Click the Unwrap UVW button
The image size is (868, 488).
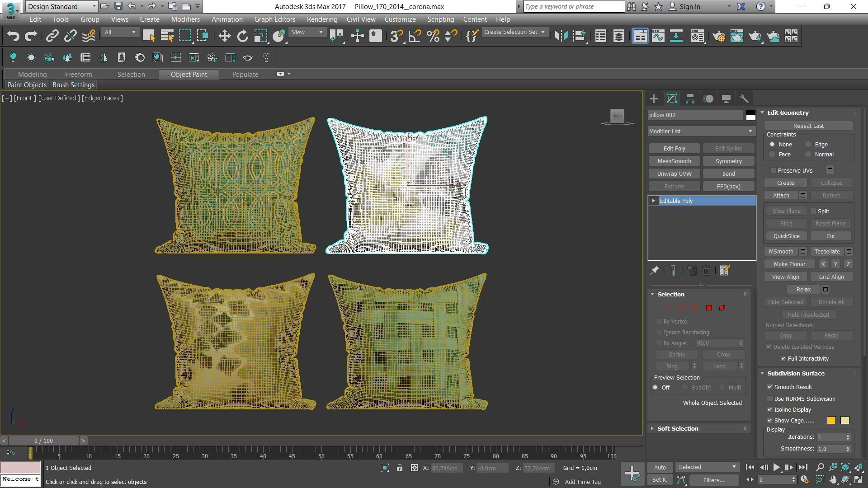click(x=674, y=174)
